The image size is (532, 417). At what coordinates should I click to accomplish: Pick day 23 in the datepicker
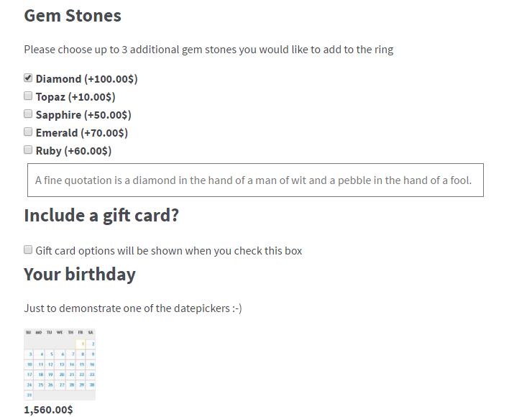tap(91, 375)
